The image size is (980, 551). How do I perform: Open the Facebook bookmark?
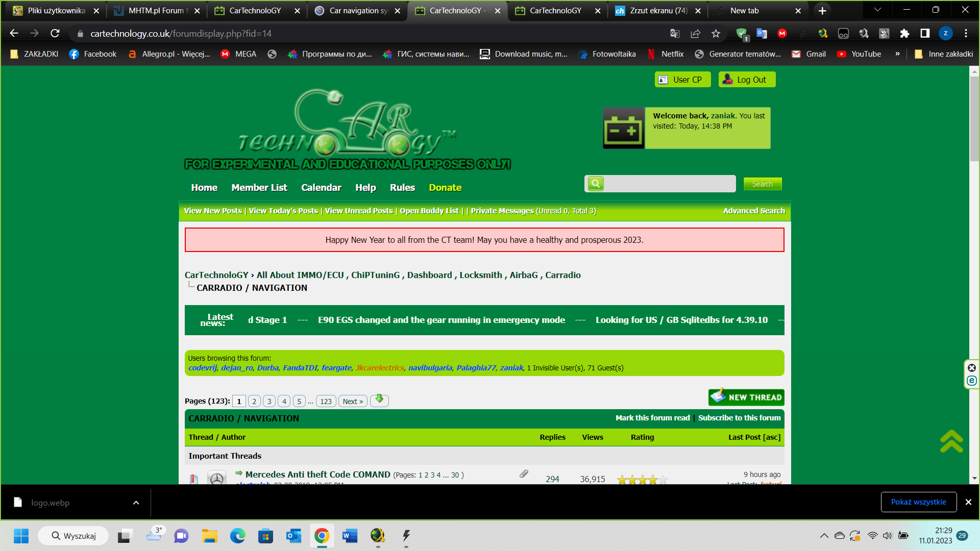pyautogui.click(x=93, y=54)
